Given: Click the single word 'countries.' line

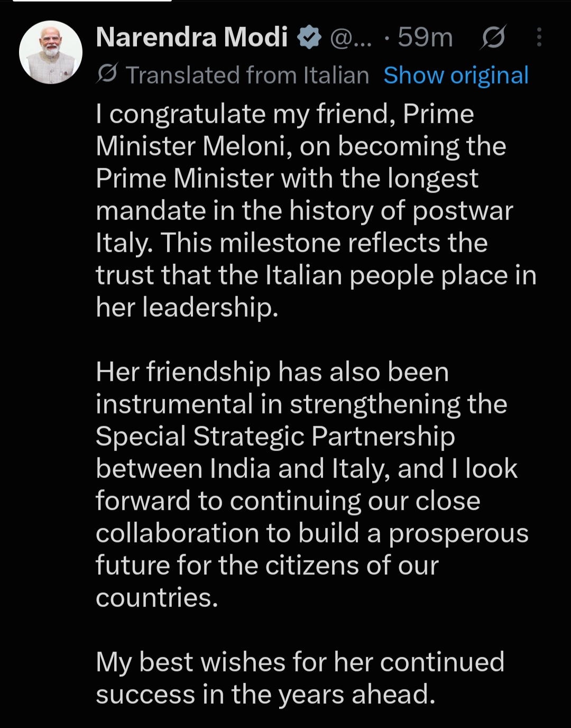Looking at the screenshot, I should pyautogui.click(x=157, y=597).
